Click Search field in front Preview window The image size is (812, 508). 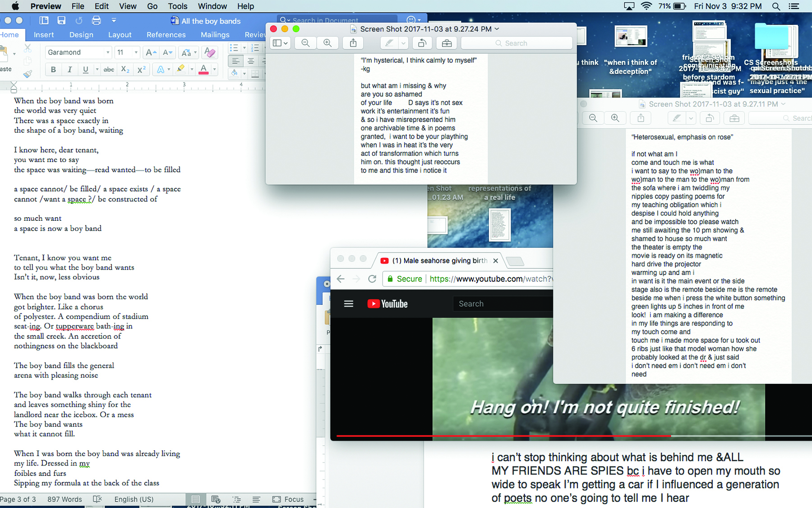pos(517,43)
